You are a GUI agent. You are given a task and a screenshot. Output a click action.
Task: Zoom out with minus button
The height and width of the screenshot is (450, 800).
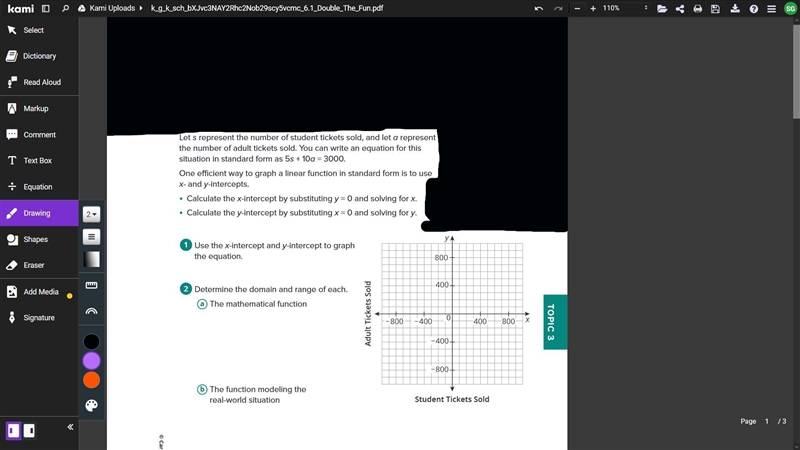pyautogui.click(x=577, y=8)
